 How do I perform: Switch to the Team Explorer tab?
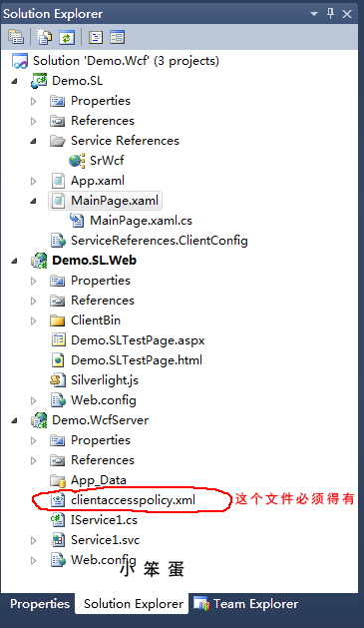pos(246,604)
